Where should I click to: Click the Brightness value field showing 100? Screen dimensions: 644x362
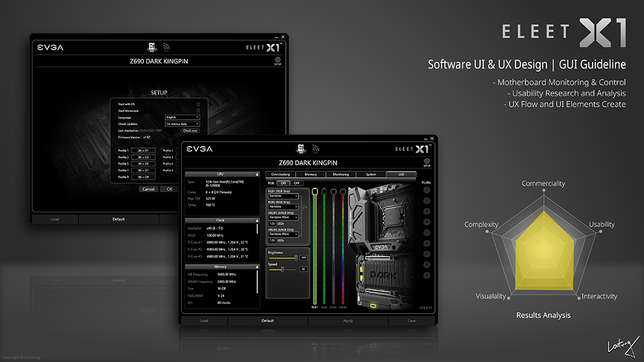click(304, 258)
